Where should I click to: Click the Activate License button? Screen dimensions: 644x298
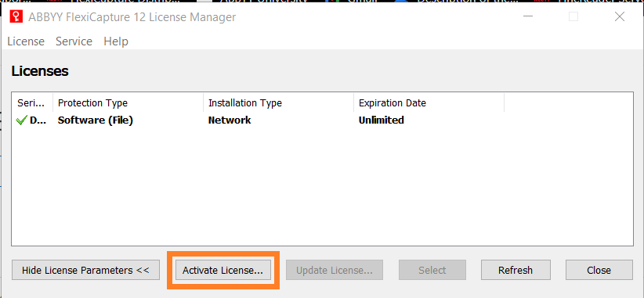tap(223, 270)
